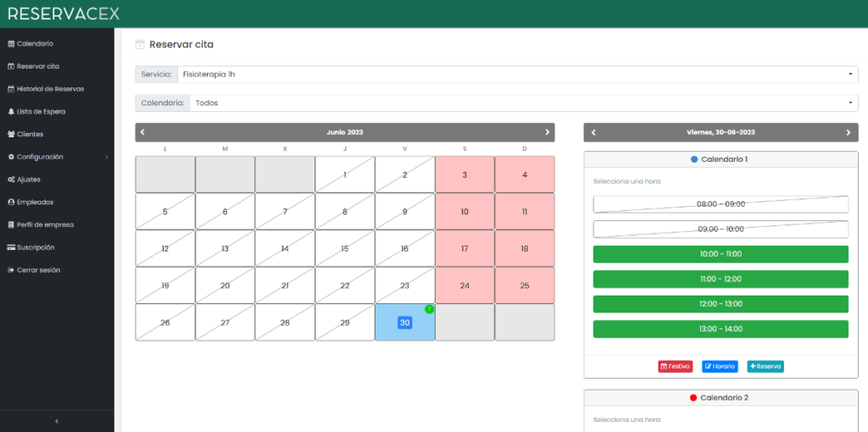Select day 30 in the calendar
The width and height of the screenshot is (868, 432).
(x=404, y=323)
